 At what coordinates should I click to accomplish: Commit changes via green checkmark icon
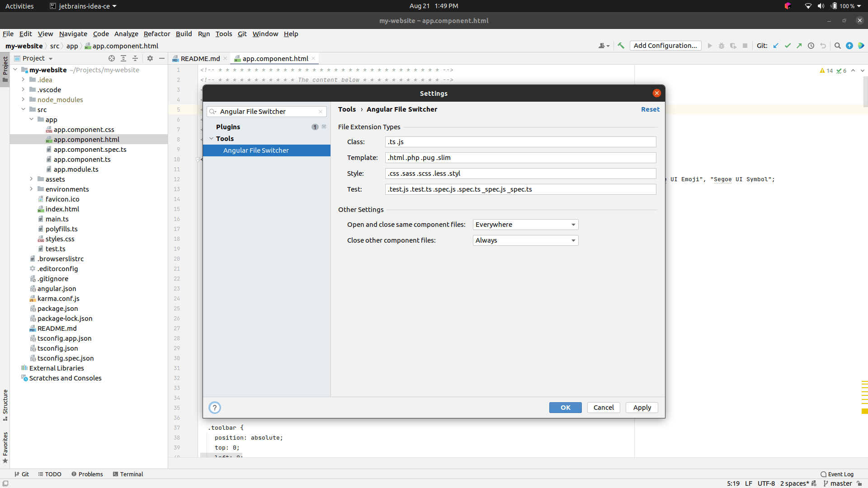788,46
